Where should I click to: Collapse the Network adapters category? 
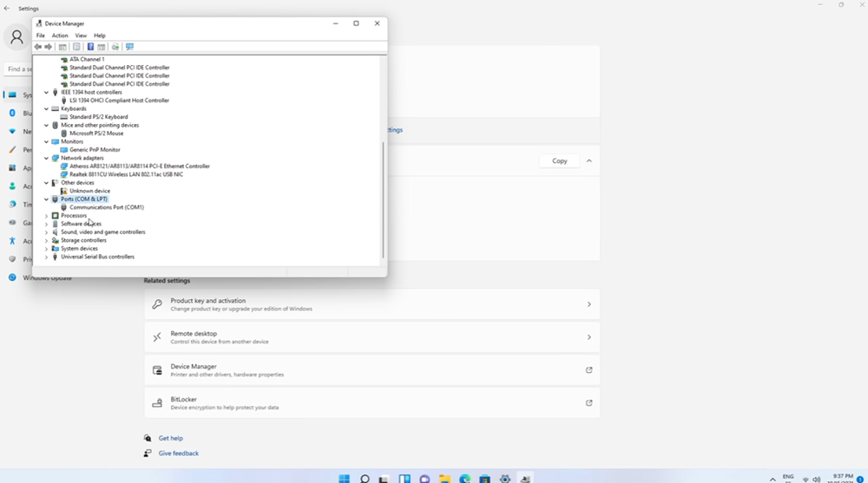pos(47,158)
